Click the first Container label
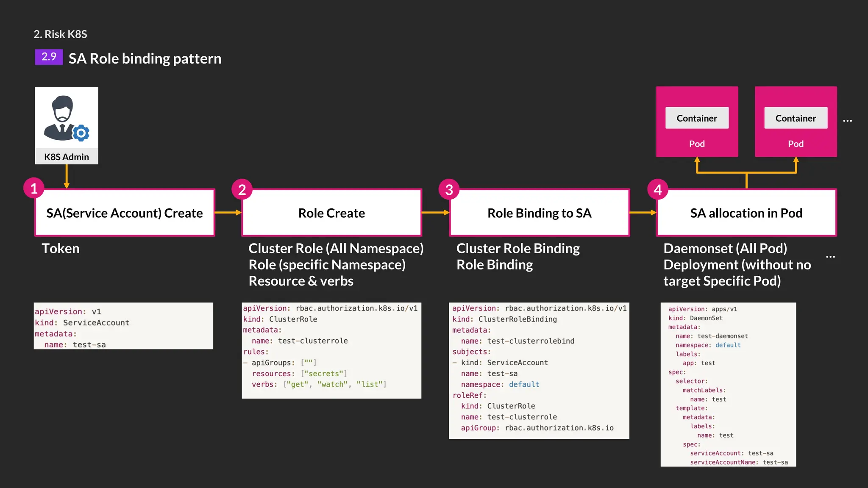The height and width of the screenshot is (488, 868). point(697,118)
